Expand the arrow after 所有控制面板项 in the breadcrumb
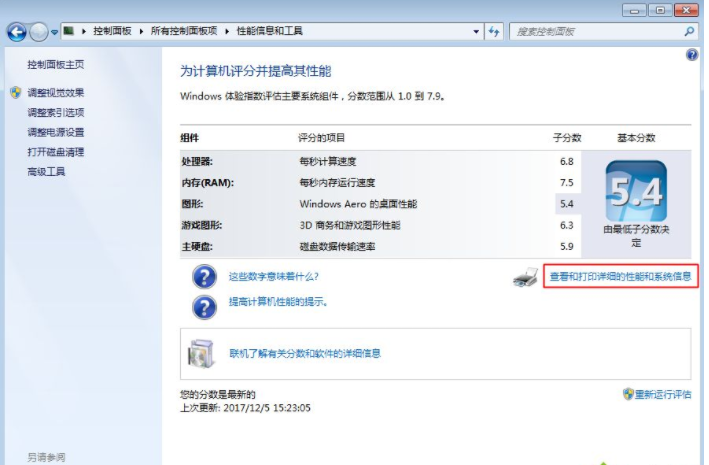Image resolution: width=709 pixels, height=465 pixels. point(227,32)
